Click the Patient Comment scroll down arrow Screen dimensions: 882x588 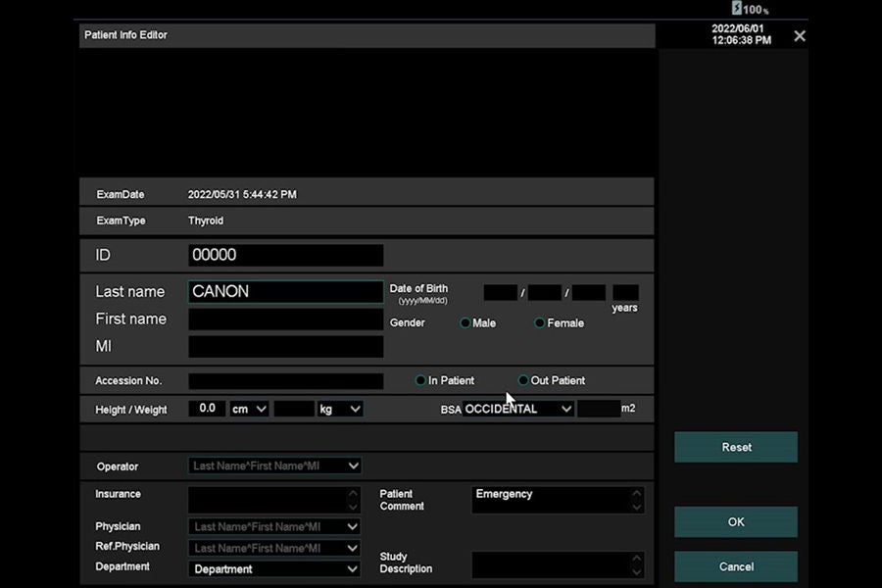pos(637,507)
